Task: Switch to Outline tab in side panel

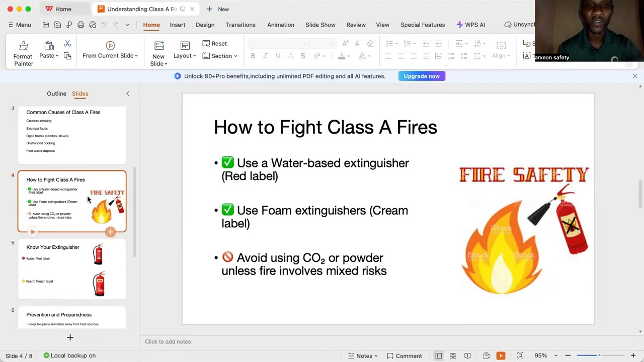Action: pyautogui.click(x=56, y=94)
